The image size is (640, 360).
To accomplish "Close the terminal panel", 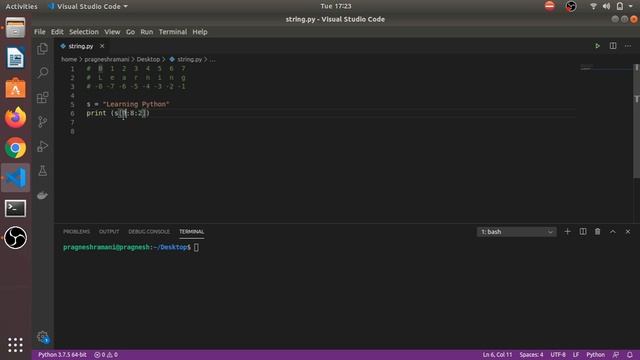I will 628,231.
